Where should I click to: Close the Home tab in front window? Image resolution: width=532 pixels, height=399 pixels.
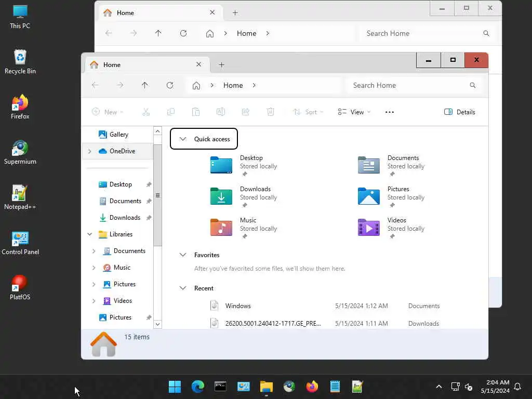(x=199, y=64)
